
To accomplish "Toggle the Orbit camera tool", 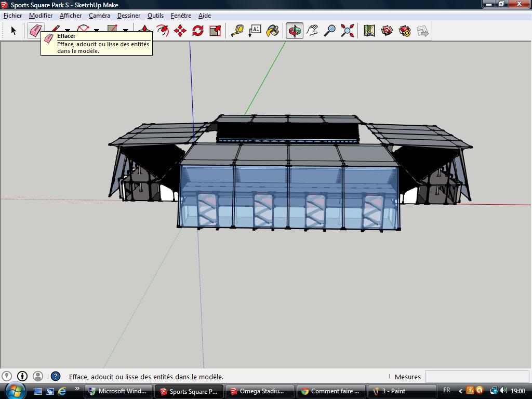I will coord(295,31).
